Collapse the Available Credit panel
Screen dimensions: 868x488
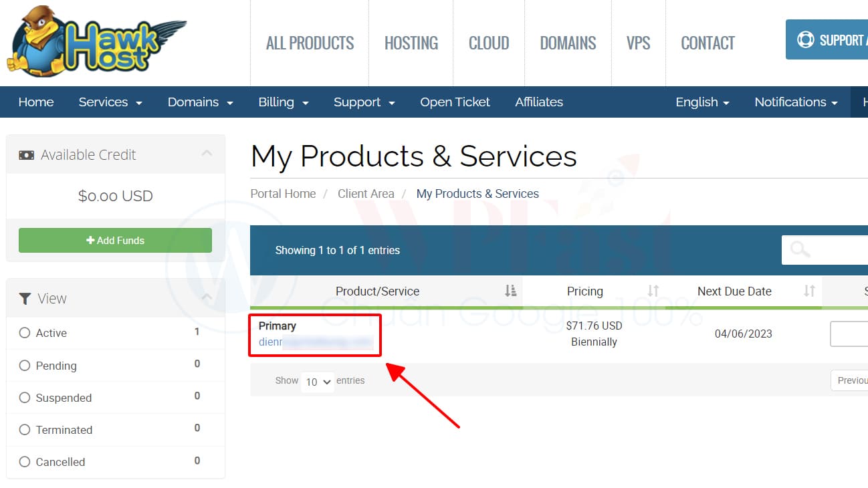(x=207, y=154)
